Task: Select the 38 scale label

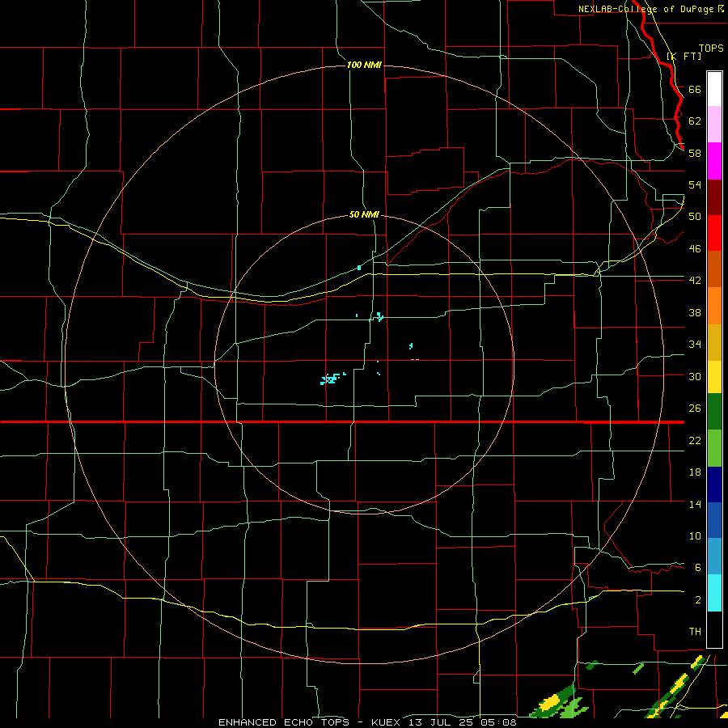Action: click(695, 313)
